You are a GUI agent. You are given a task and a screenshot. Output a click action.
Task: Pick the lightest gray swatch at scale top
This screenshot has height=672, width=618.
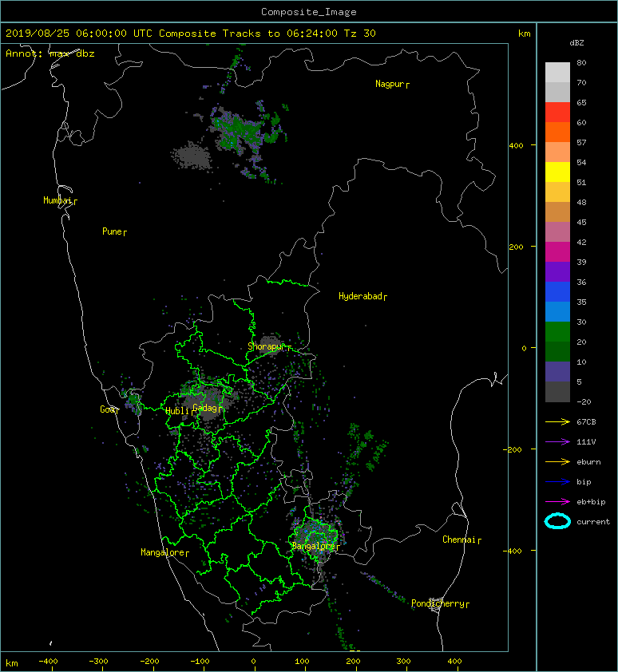pyautogui.click(x=557, y=72)
